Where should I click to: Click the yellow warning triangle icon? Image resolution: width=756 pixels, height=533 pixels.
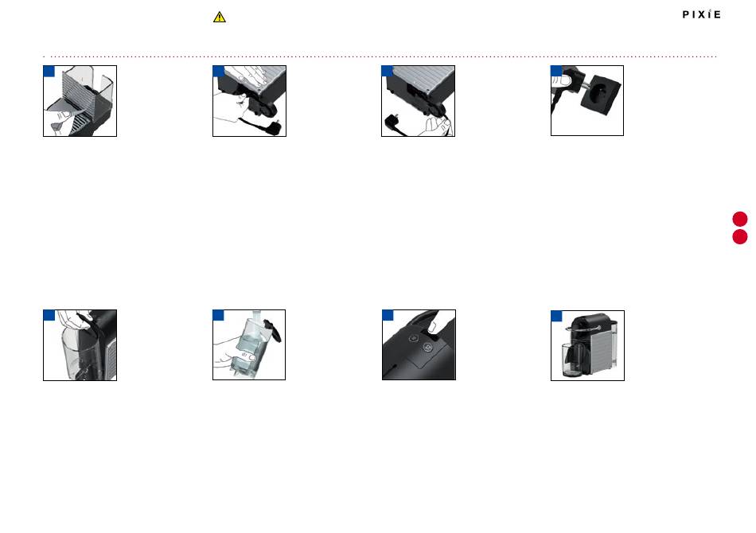tap(220, 18)
